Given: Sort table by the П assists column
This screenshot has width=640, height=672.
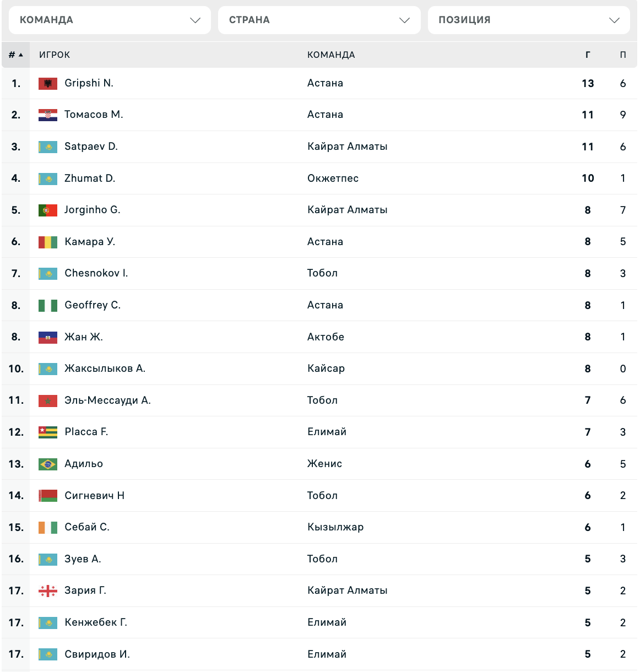Looking at the screenshot, I should tap(623, 55).
